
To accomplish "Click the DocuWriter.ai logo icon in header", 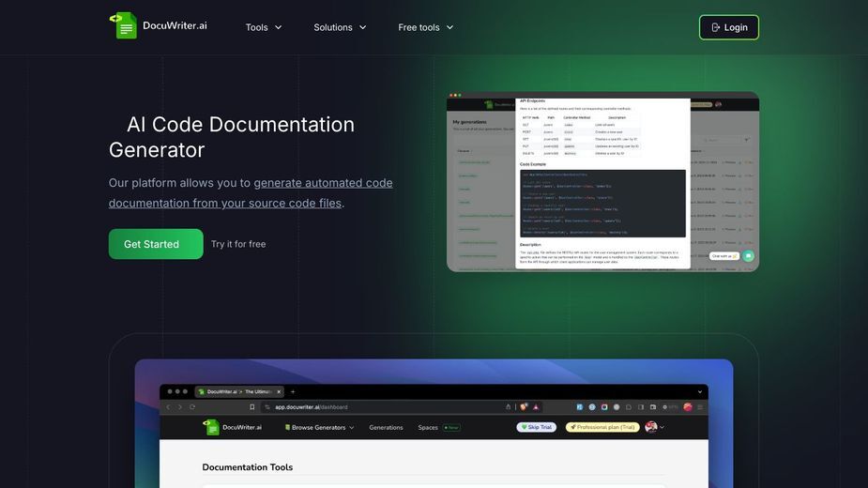I will click(x=123, y=25).
